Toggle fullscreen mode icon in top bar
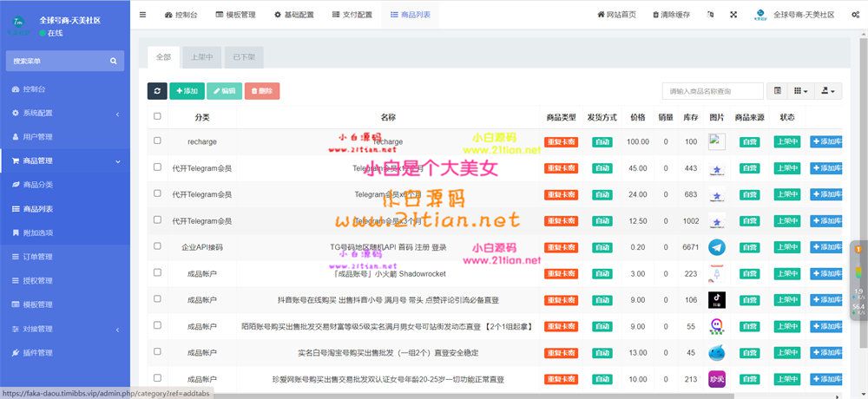 pos(733,15)
